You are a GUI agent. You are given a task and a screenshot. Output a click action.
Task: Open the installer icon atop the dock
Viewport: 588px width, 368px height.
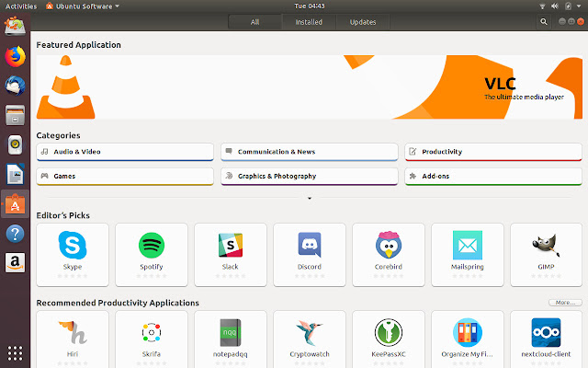[15, 27]
